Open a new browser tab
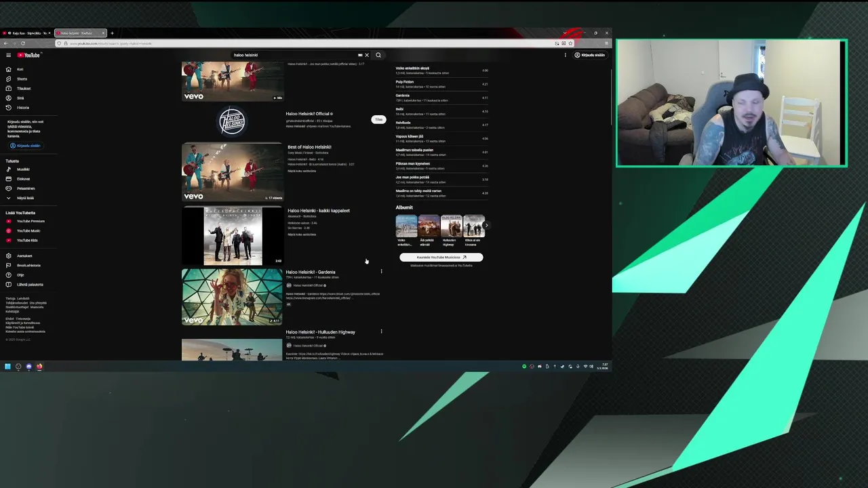The width and height of the screenshot is (868, 488). tap(112, 33)
